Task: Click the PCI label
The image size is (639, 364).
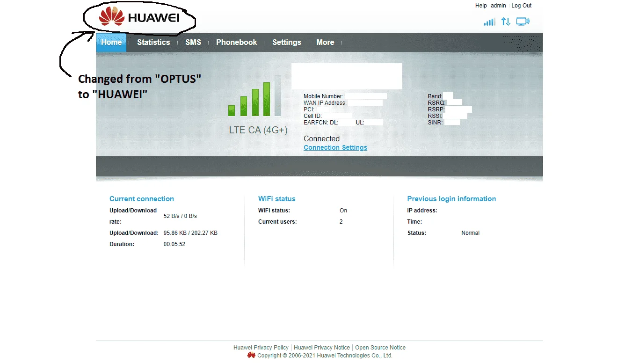Action: [309, 109]
